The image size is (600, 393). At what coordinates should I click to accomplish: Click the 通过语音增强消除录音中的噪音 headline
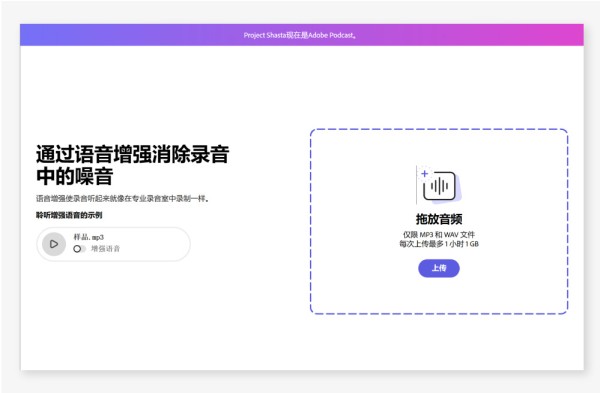coord(132,165)
